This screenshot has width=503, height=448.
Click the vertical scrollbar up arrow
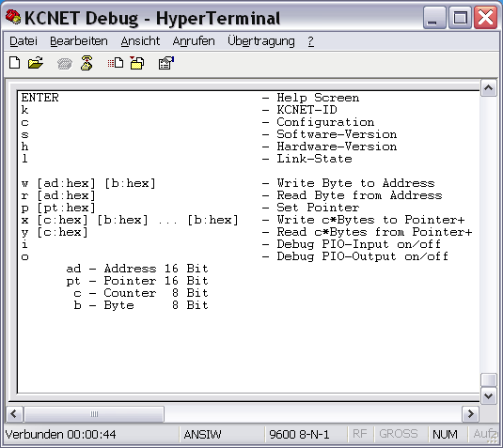point(488,87)
